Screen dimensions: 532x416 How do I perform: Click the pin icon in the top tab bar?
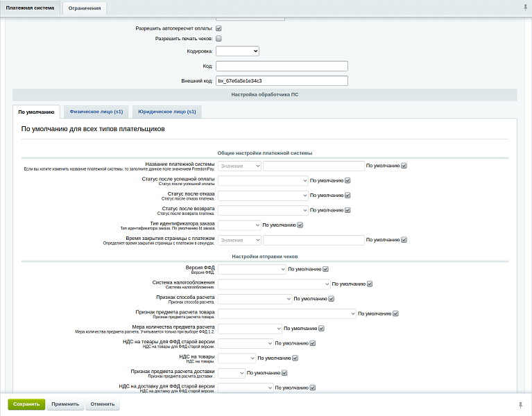tap(524, 8)
